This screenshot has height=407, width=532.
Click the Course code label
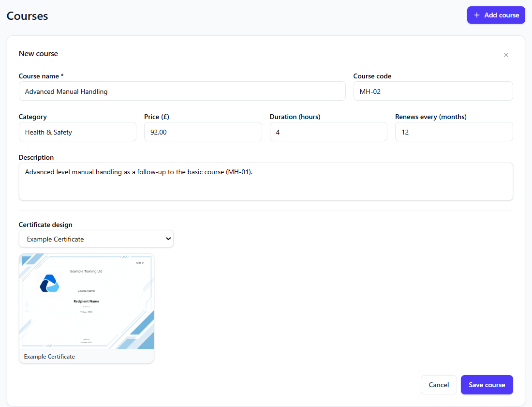[x=372, y=76]
